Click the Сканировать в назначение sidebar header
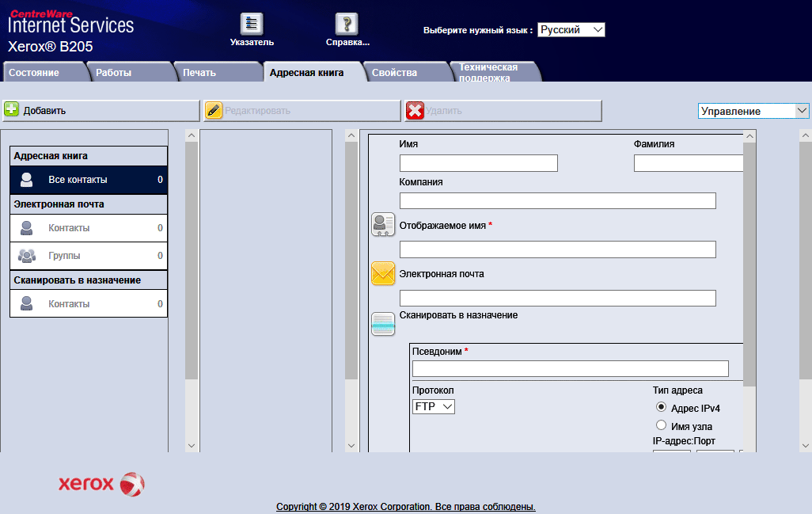This screenshot has width=812, height=514. click(x=89, y=280)
